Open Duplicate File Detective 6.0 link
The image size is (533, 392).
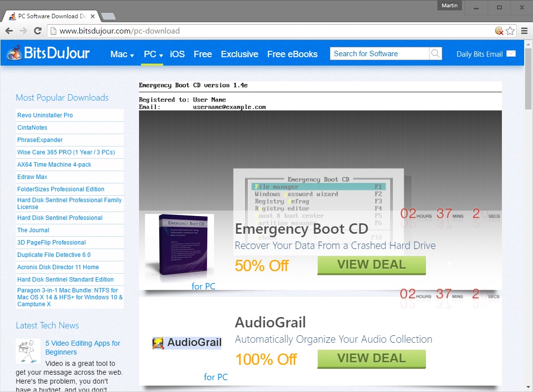tap(54, 254)
